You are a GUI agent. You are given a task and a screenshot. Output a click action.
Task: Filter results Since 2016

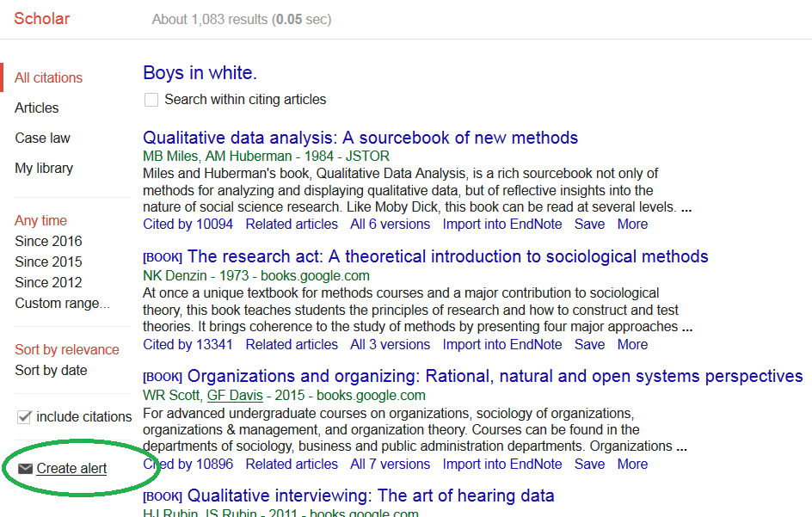[48, 241]
